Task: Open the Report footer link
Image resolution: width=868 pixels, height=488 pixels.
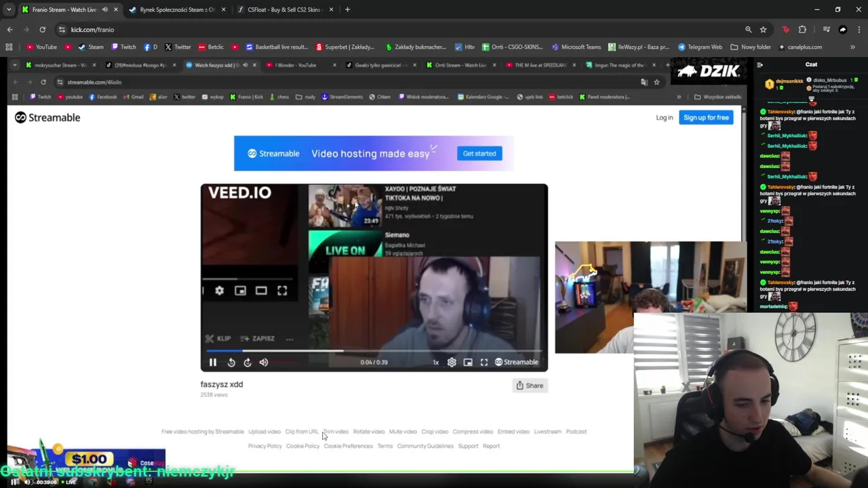Action: pos(491,446)
